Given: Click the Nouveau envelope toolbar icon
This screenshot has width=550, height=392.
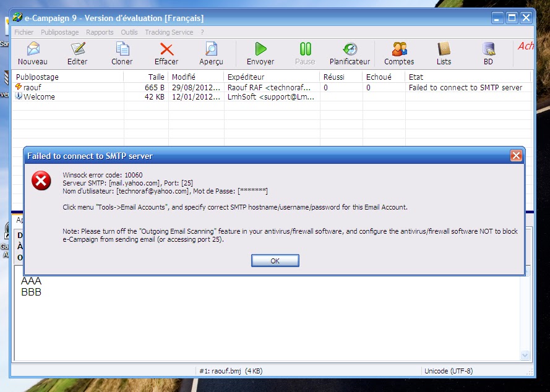Looking at the screenshot, I should coord(33,49).
